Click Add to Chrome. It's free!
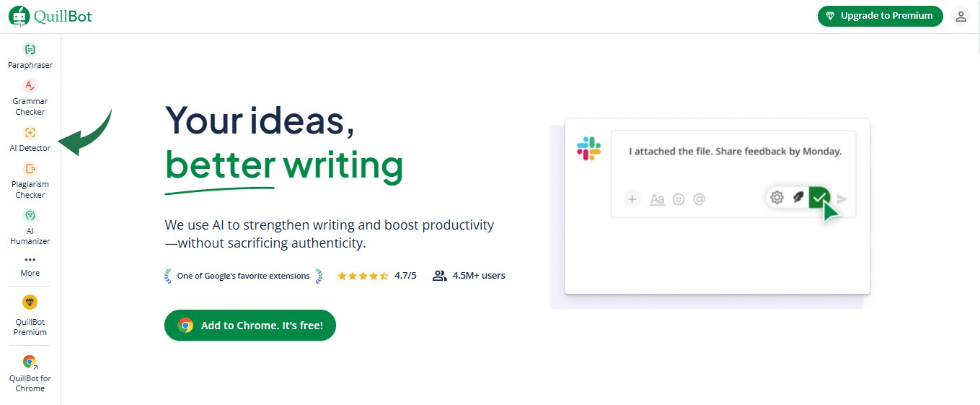Image resolution: width=980 pixels, height=405 pixels. 250,326
